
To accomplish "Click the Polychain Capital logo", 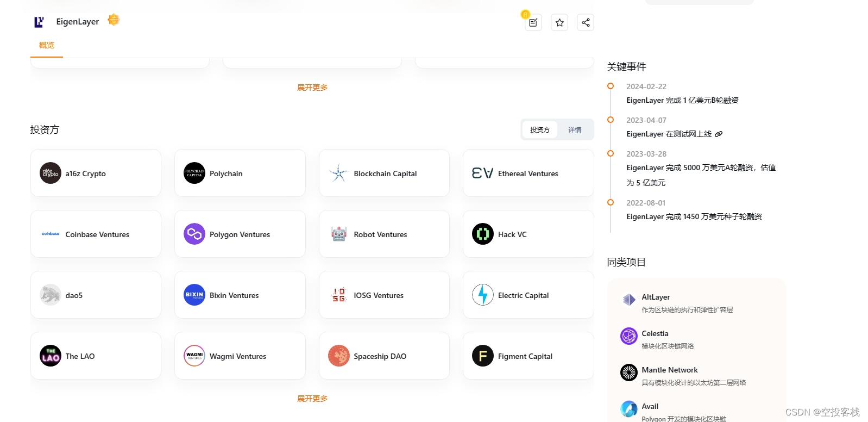I will pos(194,173).
